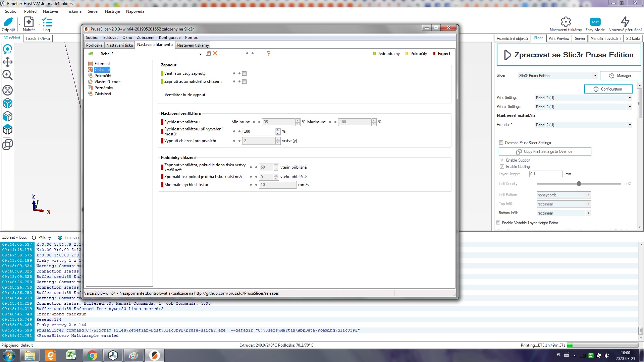This screenshot has width=644, height=362.
Task: Delete preset with orange X icon
Action: (x=215, y=53)
